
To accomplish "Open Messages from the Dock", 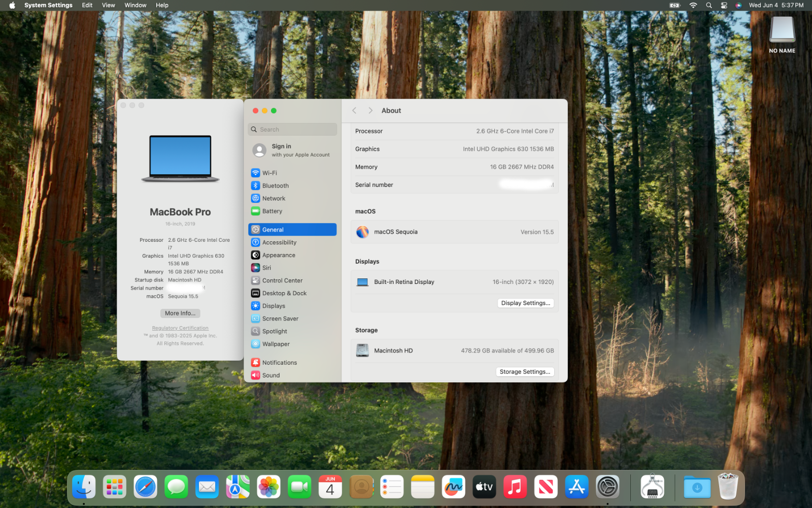I will coord(176,487).
